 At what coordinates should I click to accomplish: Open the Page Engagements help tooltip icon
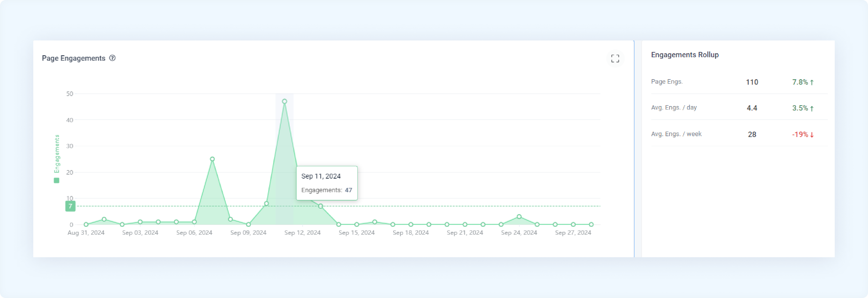(x=113, y=58)
